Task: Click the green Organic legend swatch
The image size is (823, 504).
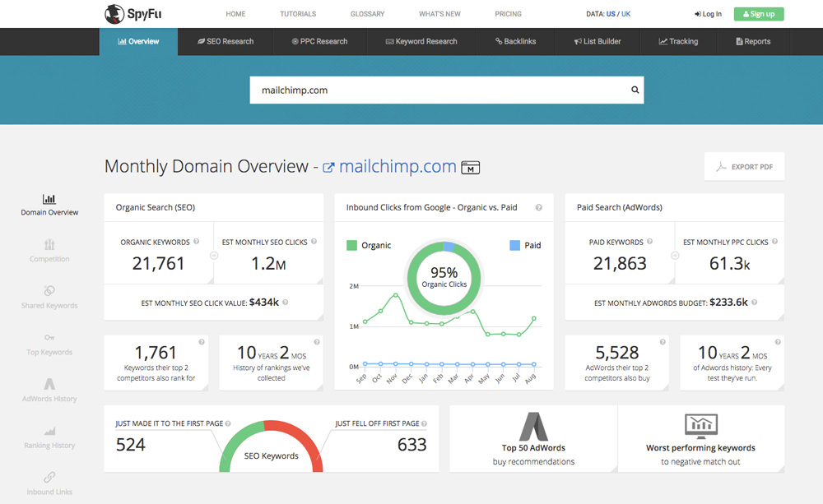Action: [x=351, y=245]
